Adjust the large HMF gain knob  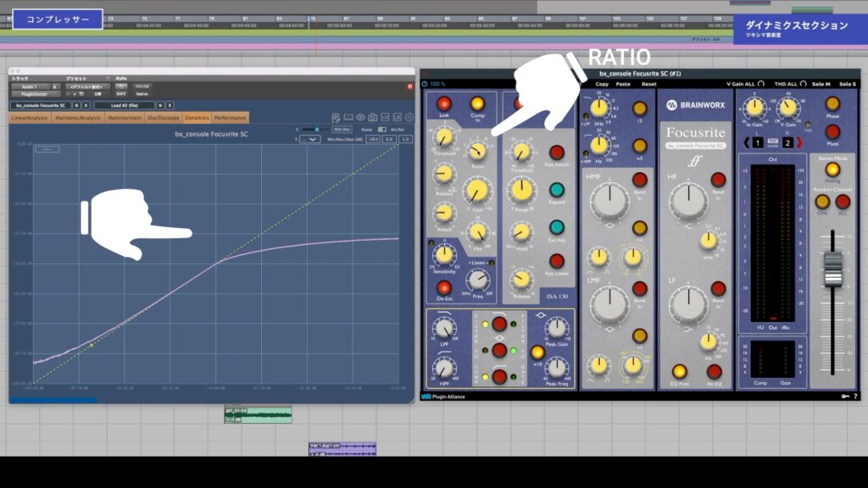[x=609, y=200]
